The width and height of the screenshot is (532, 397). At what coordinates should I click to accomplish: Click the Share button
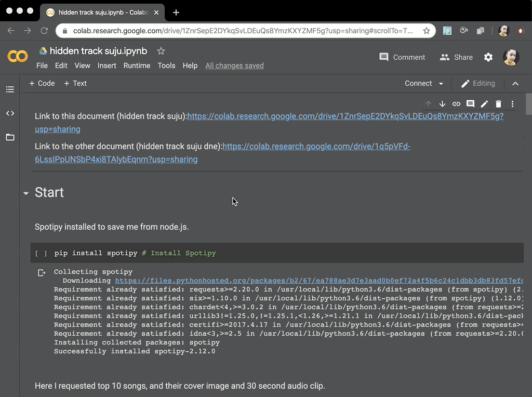pyautogui.click(x=456, y=57)
